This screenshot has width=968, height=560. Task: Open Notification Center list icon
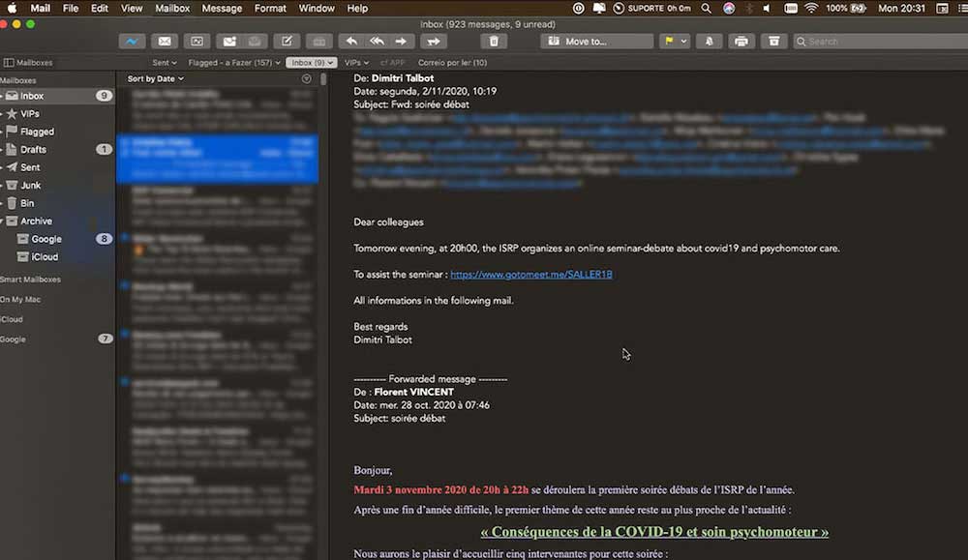(962, 8)
